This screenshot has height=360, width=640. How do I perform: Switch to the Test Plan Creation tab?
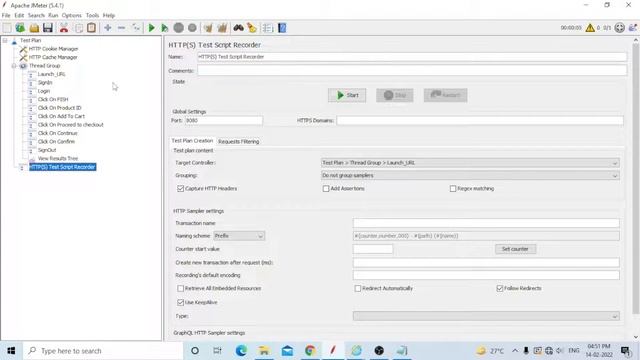pyautogui.click(x=192, y=141)
